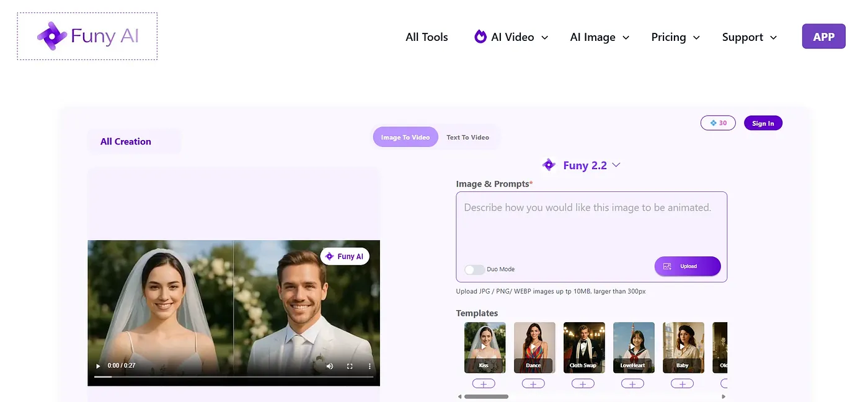This screenshot has height=402, width=868.
Task: Click the Upload JPG / PNG size note
Action: 551,291
